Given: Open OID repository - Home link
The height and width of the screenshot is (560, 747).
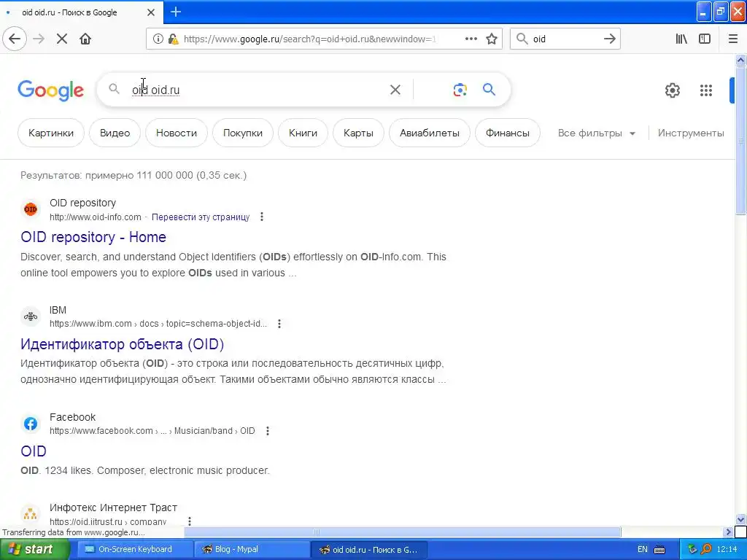Looking at the screenshot, I should tap(93, 237).
